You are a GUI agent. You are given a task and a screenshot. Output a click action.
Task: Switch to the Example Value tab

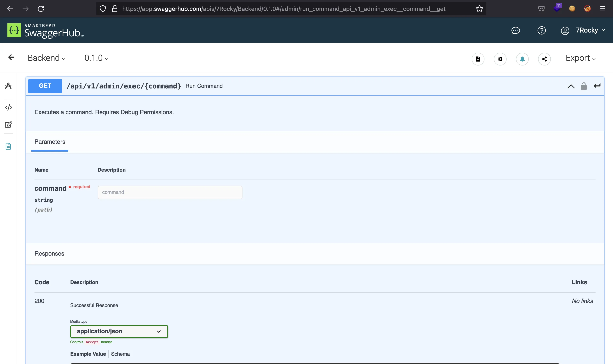(x=88, y=354)
